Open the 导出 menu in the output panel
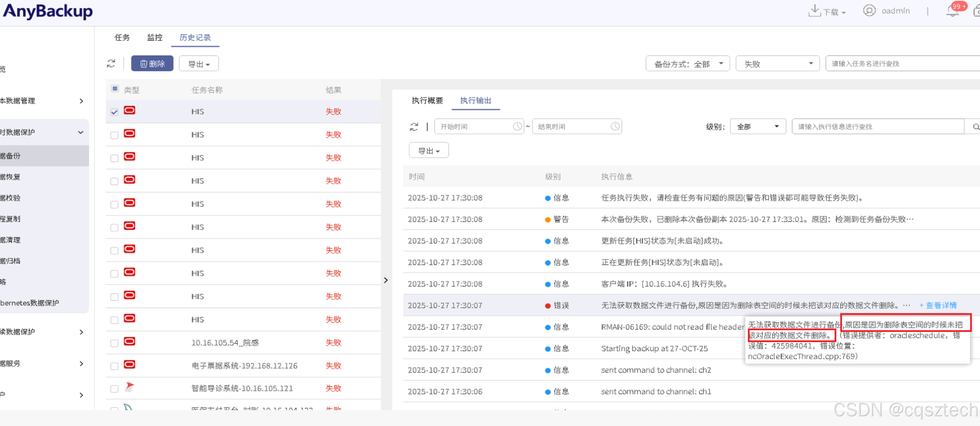The height and width of the screenshot is (426, 980). [x=428, y=151]
